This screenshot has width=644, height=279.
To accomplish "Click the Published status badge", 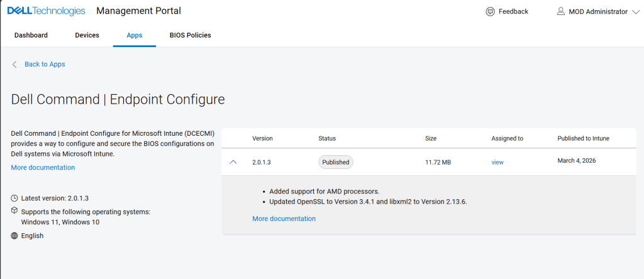I will point(335,162).
